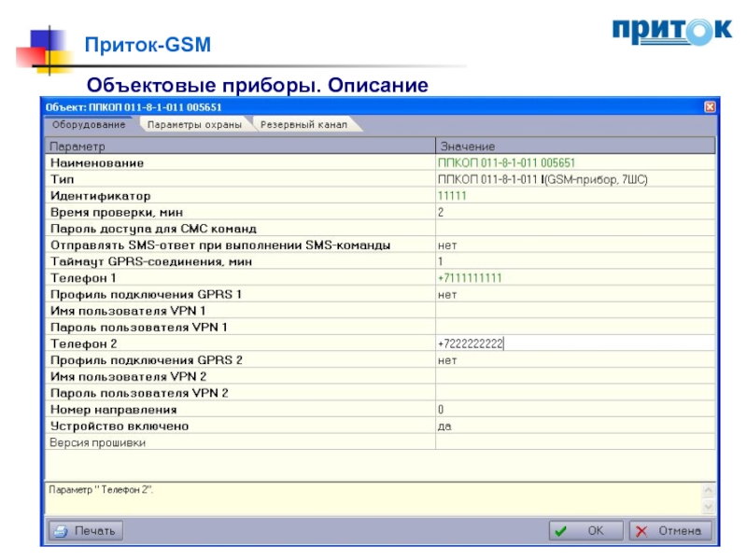Screen dimensions: 747x560
Task: Click the description panel scroll down arrow
Action: coord(708,507)
